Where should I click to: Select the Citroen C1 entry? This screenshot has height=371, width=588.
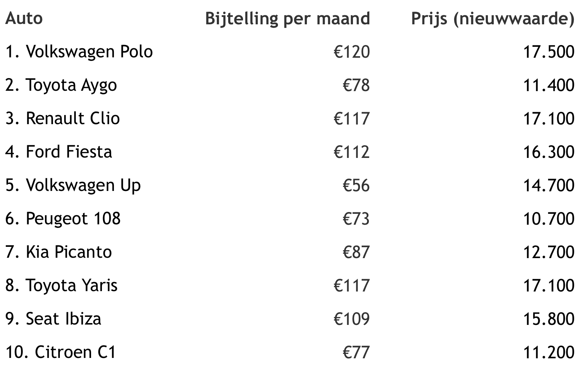(61, 352)
